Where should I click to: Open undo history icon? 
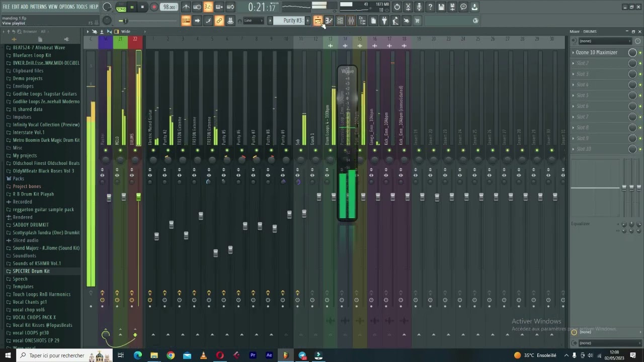[x=397, y=7]
